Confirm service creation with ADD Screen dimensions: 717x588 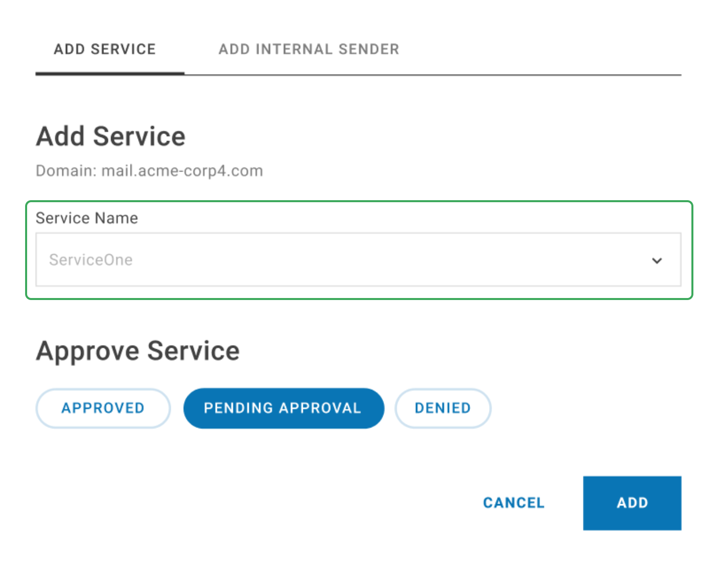(632, 503)
